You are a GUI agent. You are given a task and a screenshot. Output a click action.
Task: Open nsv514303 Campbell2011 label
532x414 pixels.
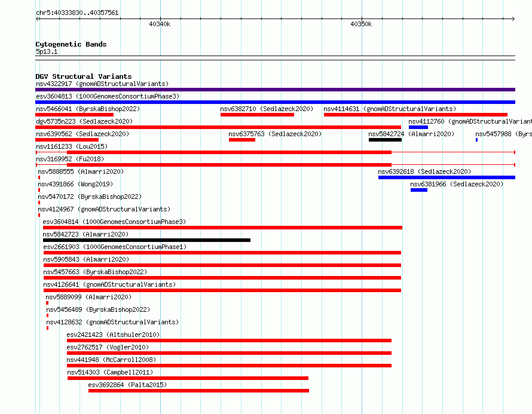110,372
